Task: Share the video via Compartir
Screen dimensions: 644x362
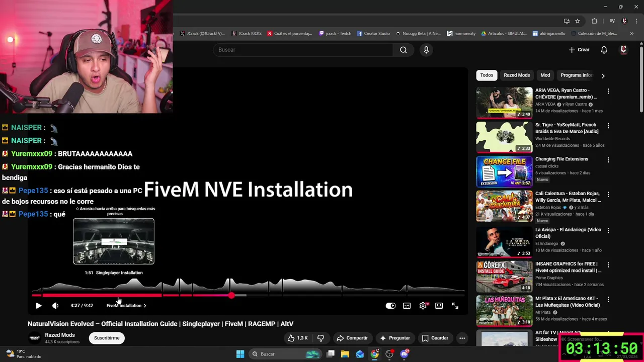Action: click(352, 338)
